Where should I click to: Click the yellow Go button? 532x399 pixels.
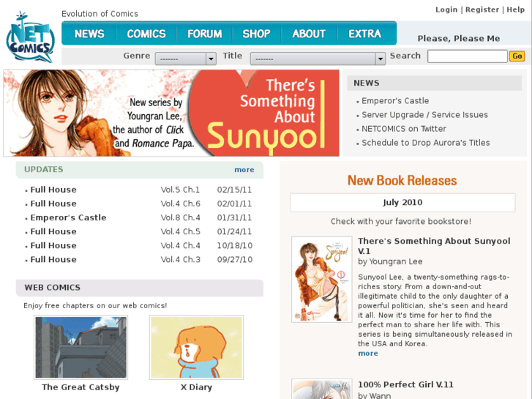coord(517,56)
